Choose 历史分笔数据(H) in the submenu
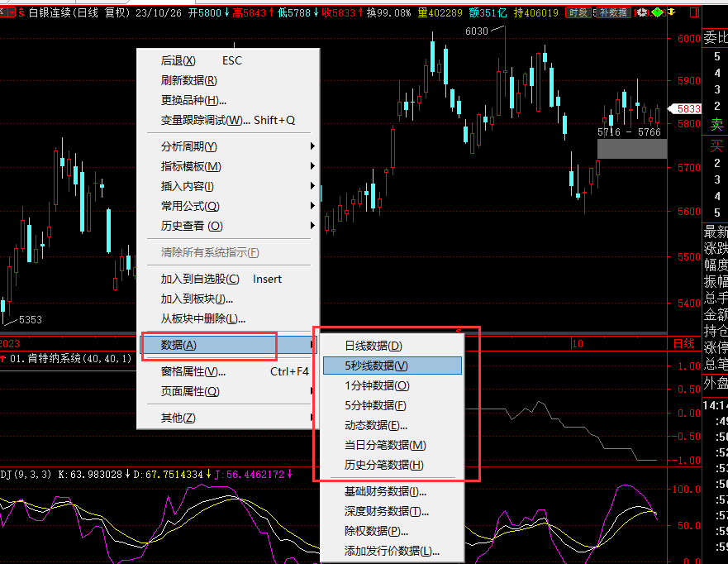The height and width of the screenshot is (564, 728). point(393,465)
